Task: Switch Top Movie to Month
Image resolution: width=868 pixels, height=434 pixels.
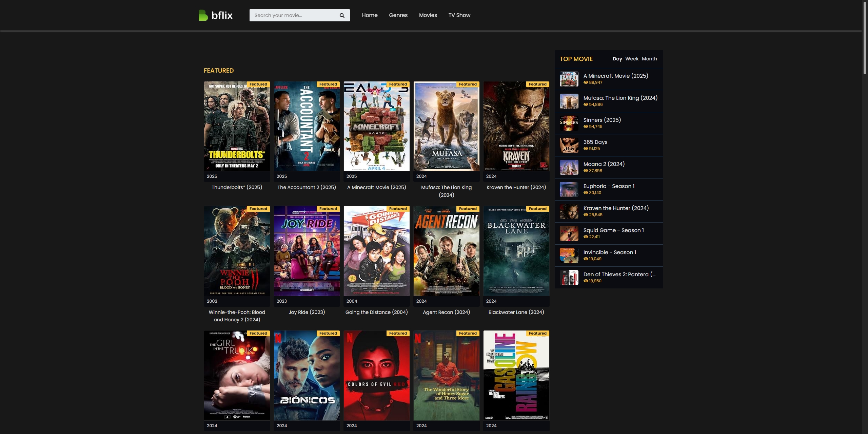Action: pos(649,59)
